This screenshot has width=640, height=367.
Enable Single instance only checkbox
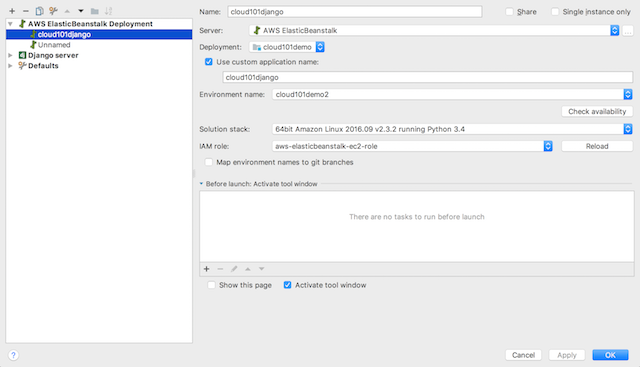tap(555, 12)
